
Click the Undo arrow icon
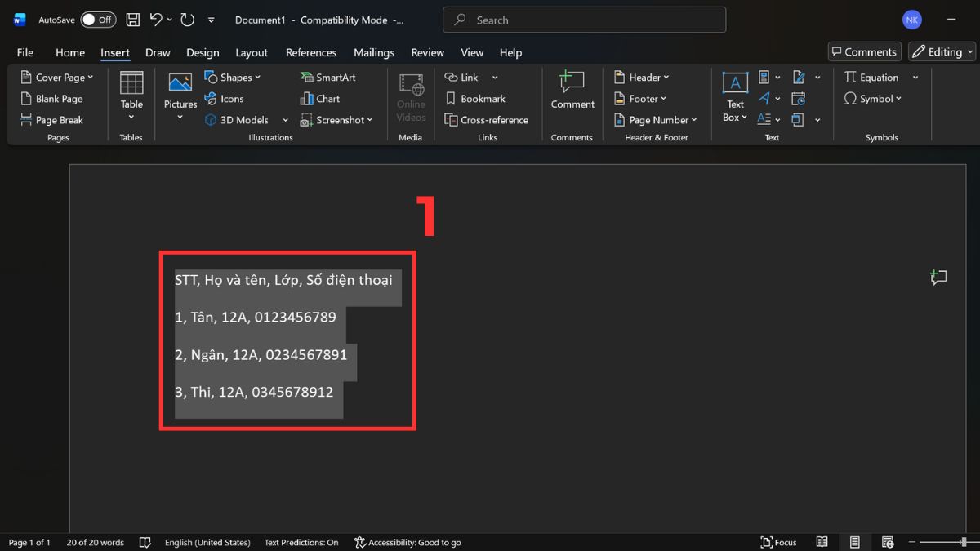[157, 20]
